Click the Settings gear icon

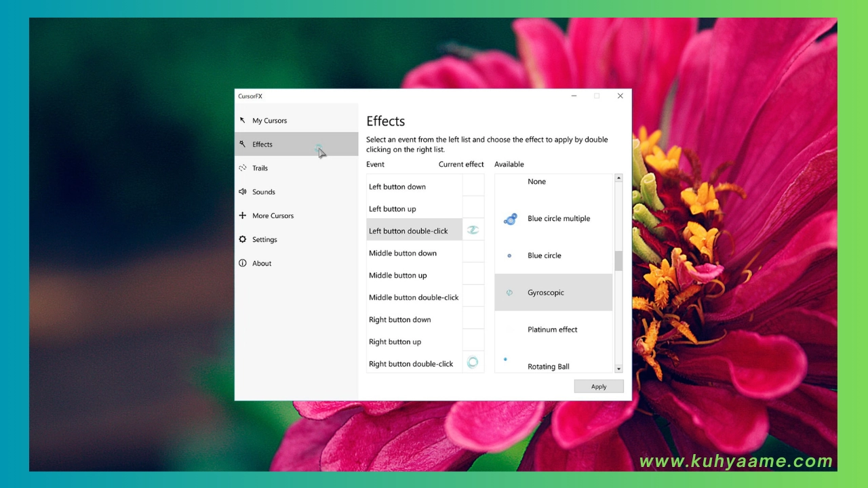[x=242, y=239]
